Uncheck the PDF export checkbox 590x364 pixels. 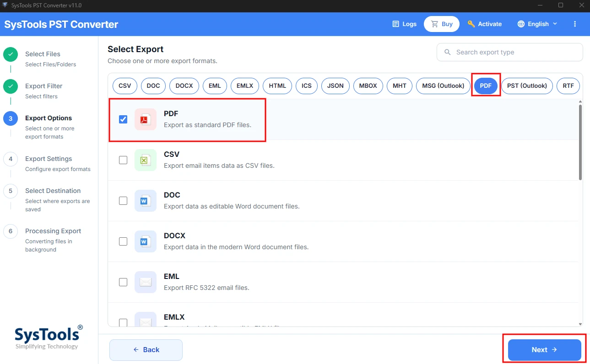(123, 119)
